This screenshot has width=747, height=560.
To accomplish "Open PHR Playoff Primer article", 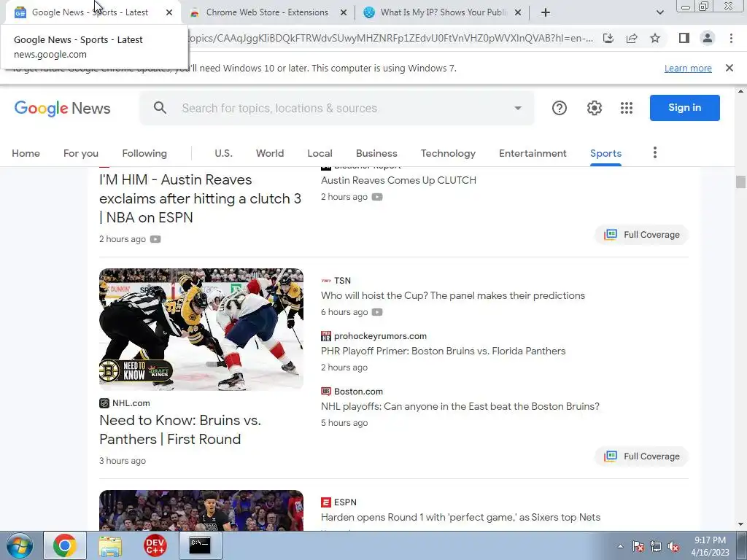I will (x=443, y=351).
